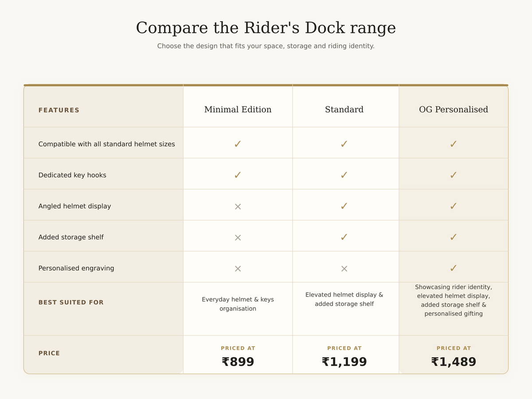Click OG Personalised's personalised engraving checkmark
Image resolution: width=532 pixels, height=399 pixels.
pyautogui.click(x=453, y=268)
